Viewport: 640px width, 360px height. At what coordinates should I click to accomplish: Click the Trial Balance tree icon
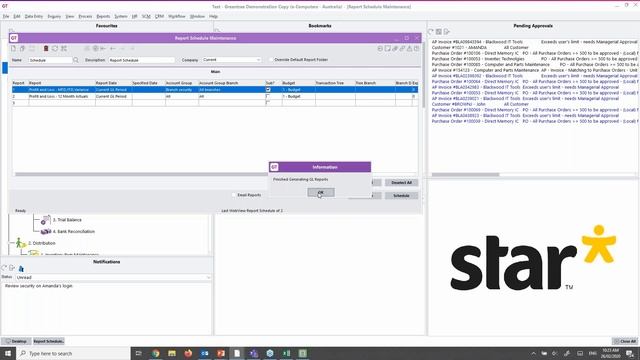(x=45, y=220)
